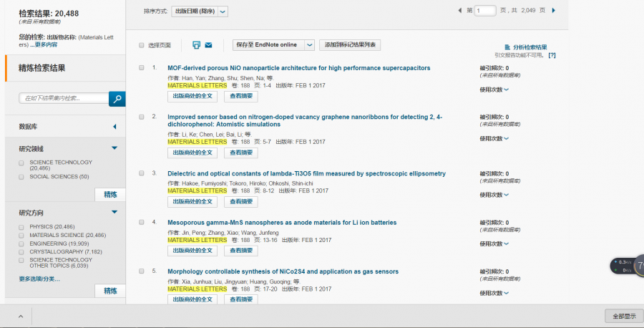Expand 使用次数 for result 2

(494, 138)
